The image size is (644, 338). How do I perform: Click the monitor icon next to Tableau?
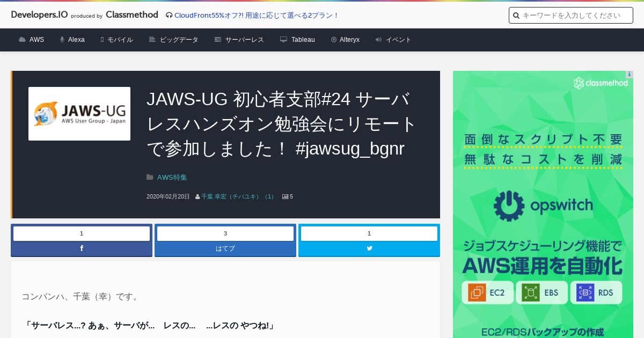tap(284, 40)
